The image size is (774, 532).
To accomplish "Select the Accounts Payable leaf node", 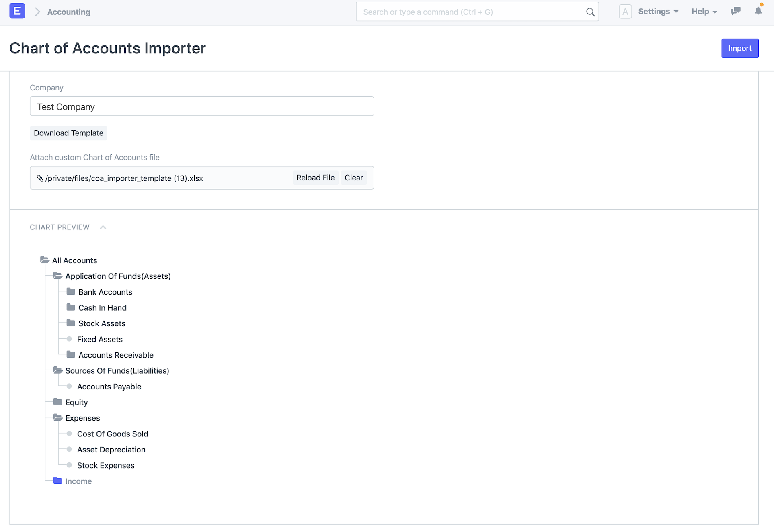I will tap(109, 386).
